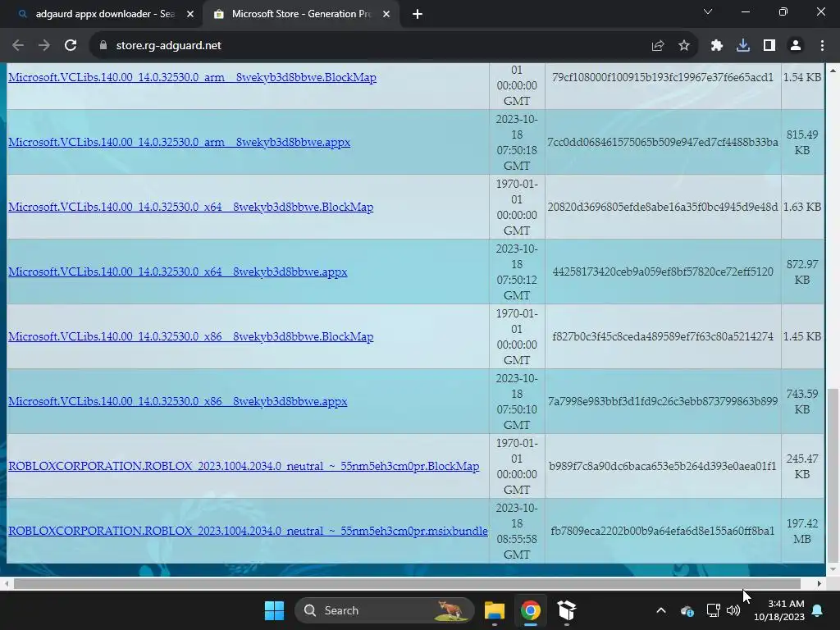Image resolution: width=840 pixels, height=630 pixels.
Task: Open the notification bell icon
Action: coord(818,610)
